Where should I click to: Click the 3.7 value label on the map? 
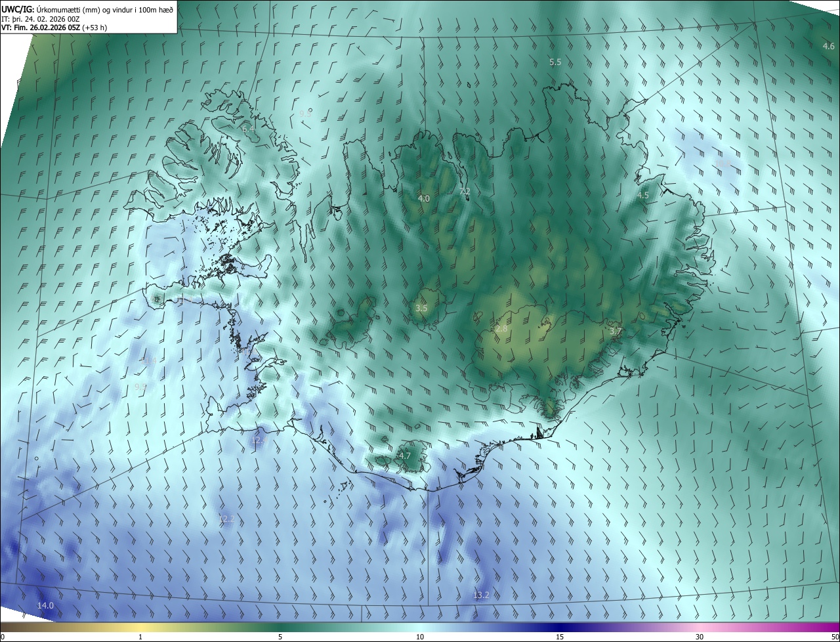tap(615, 332)
